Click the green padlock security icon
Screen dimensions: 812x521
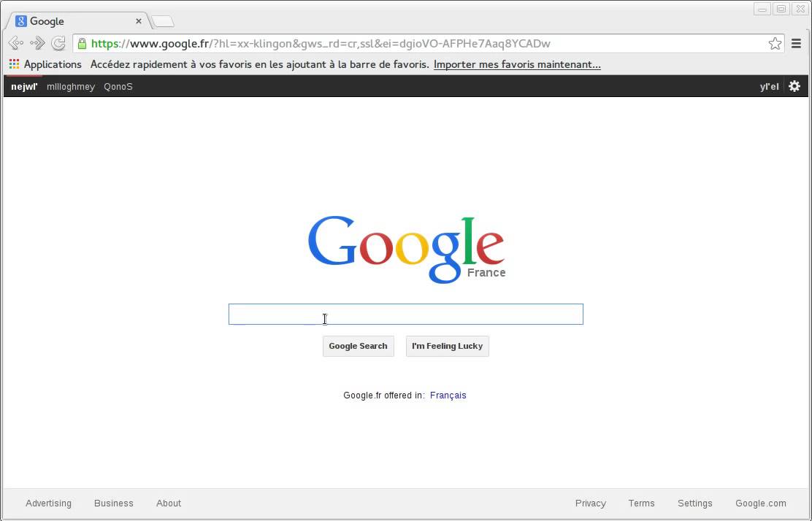click(82, 44)
